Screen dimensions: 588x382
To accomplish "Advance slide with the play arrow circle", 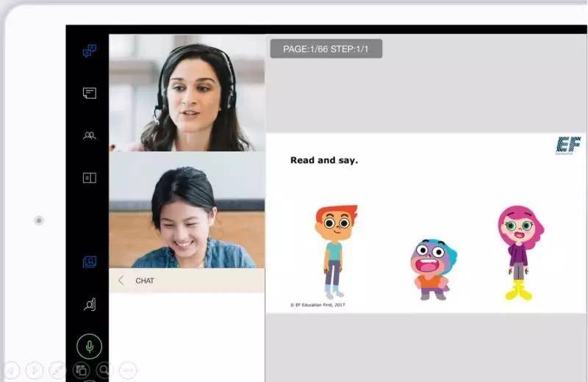I will (x=35, y=370).
